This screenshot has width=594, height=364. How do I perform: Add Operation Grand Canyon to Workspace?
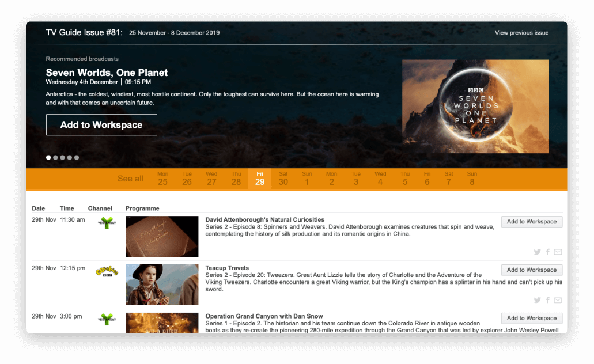pyautogui.click(x=532, y=318)
